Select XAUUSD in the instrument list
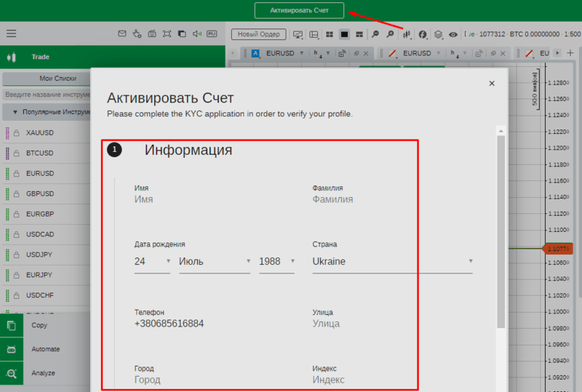Viewport: 582px width, 392px height. tap(47, 133)
